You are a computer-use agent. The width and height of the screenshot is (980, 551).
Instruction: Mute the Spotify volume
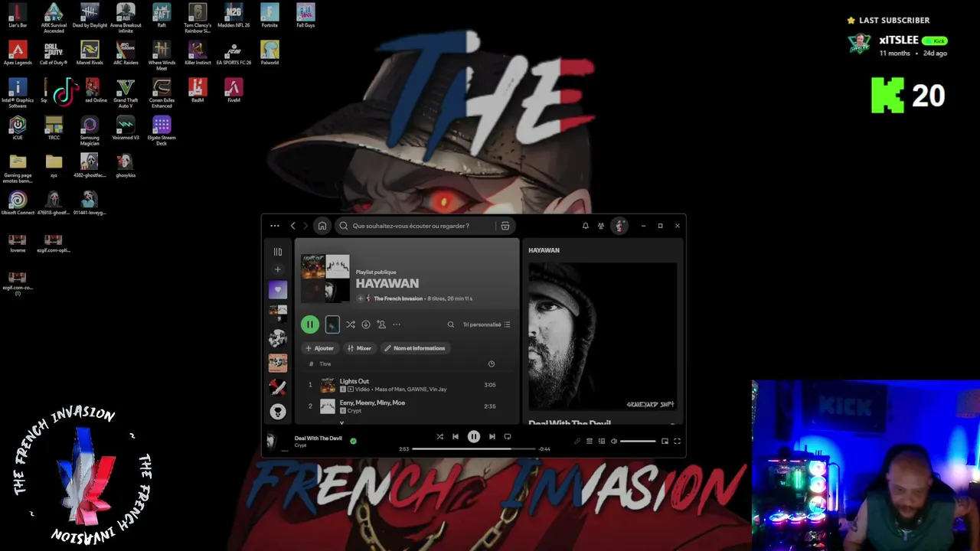(614, 442)
